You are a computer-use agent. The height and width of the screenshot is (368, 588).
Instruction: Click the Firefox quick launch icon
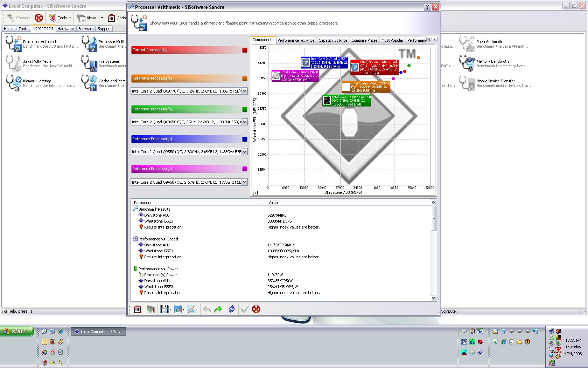tap(52, 341)
